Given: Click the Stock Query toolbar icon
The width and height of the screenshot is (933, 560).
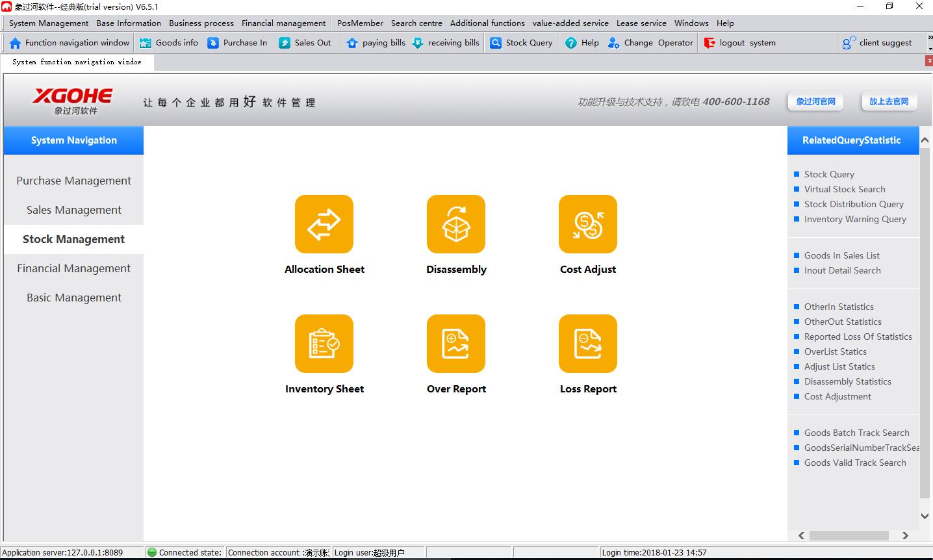Looking at the screenshot, I should [496, 43].
